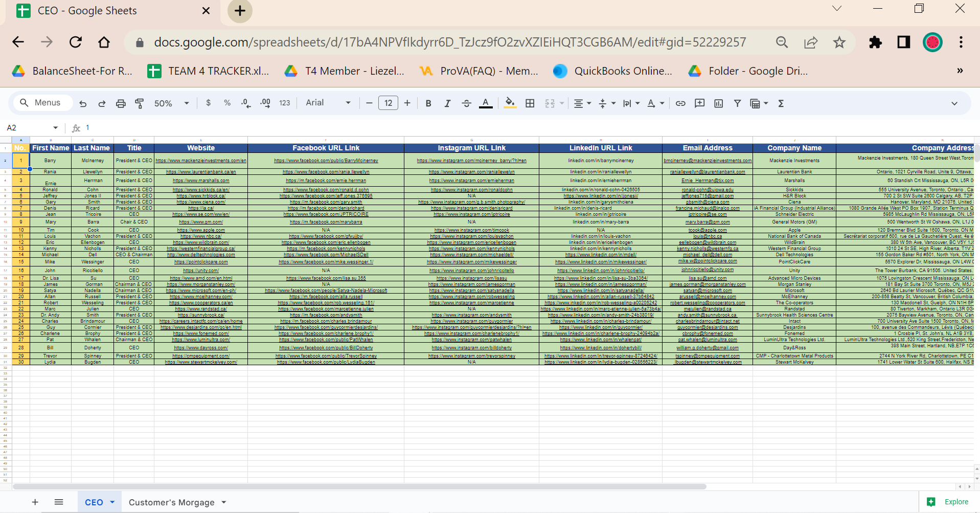The height and width of the screenshot is (513, 980).
Task: Show more bookmarks double chevron
Action: click(x=960, y=71)
